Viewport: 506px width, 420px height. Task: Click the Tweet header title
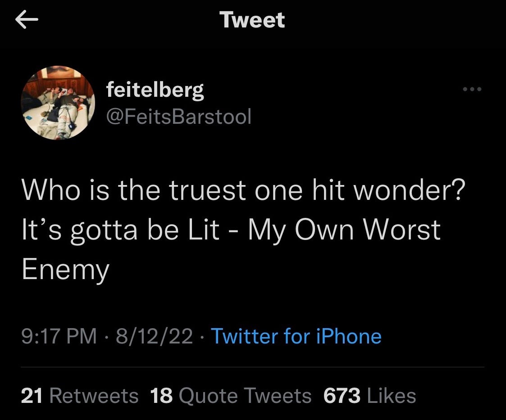pos(252,20)
